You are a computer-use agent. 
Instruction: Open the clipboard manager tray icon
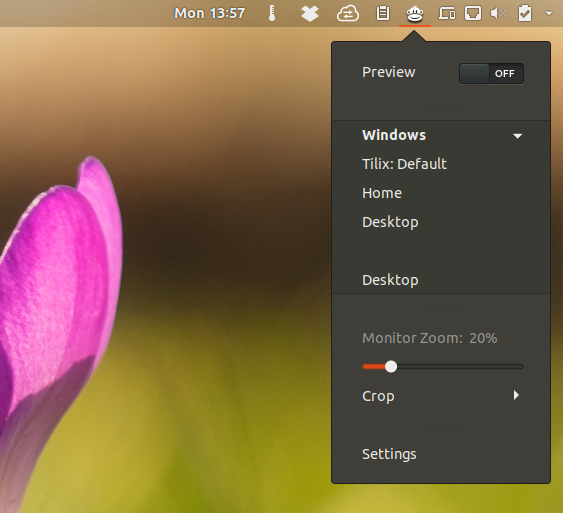pyautogui.click(x=382, y=14)
